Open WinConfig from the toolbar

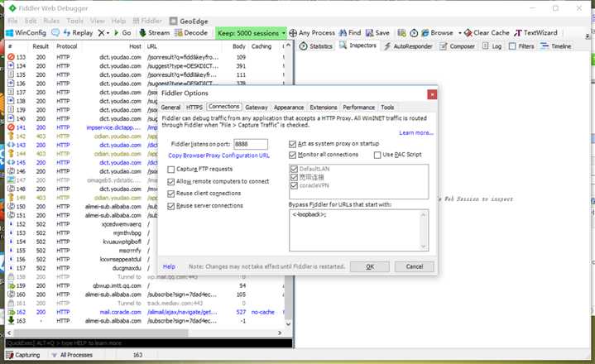coord(26,33)
